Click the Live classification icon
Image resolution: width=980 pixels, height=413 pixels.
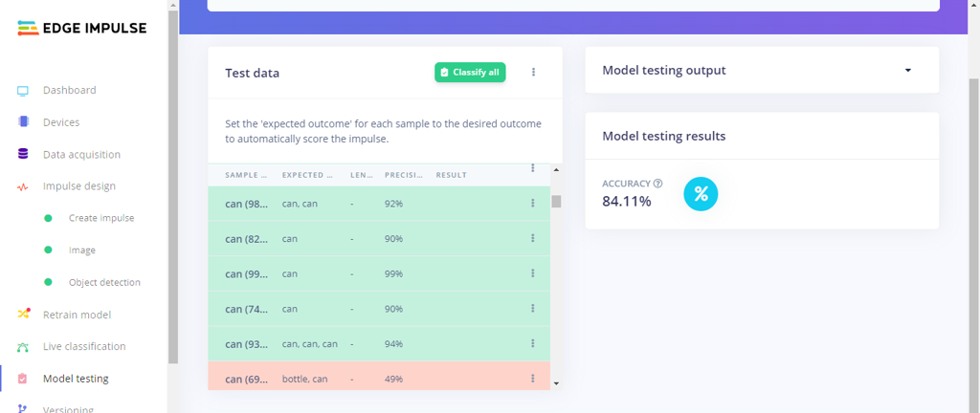pyautogui.click(x=23, y=346)
